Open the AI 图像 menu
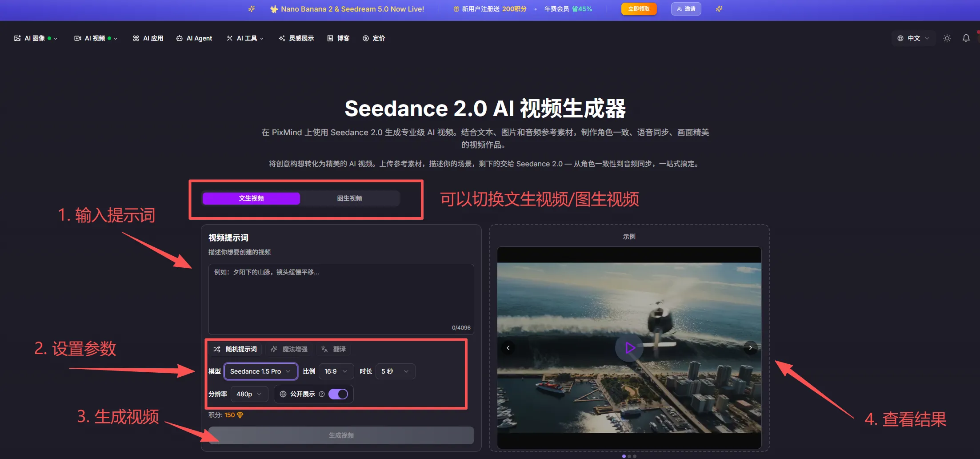Viewport: 980px width, 459px height. click(36, 38)
